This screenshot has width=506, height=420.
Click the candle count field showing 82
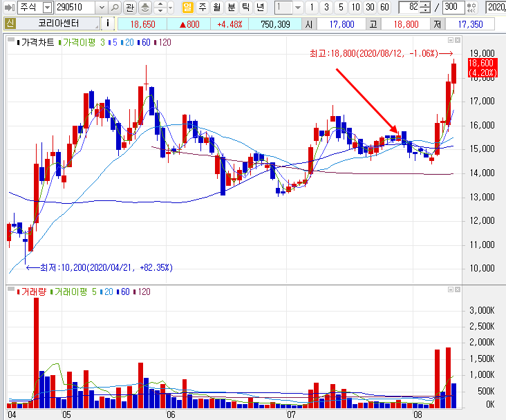[x=409, y=7]
